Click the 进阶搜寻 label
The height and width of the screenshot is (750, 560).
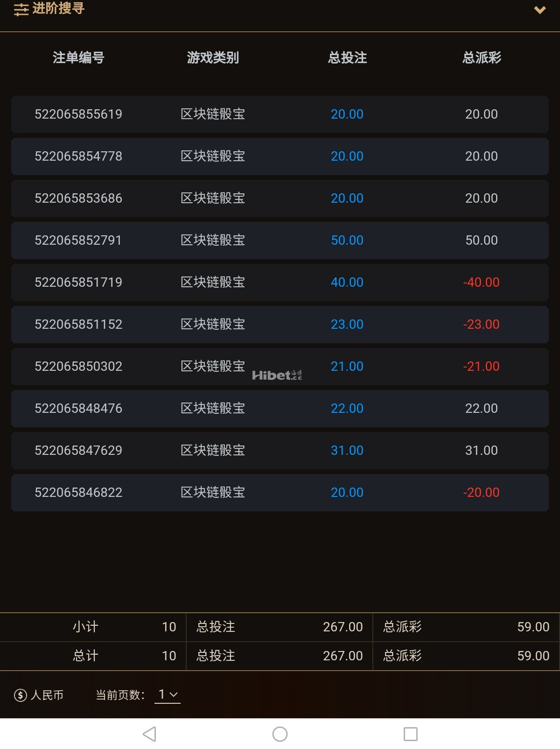tap(58, 8)
